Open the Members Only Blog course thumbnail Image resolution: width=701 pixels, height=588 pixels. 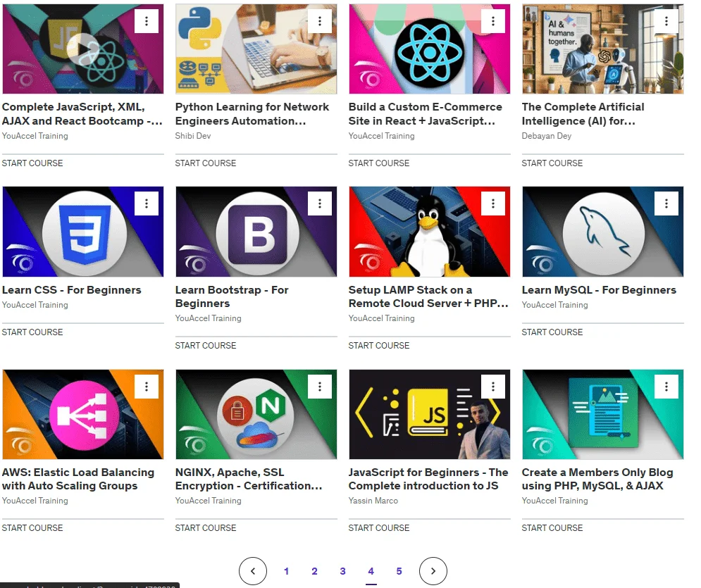click(602, 414)
